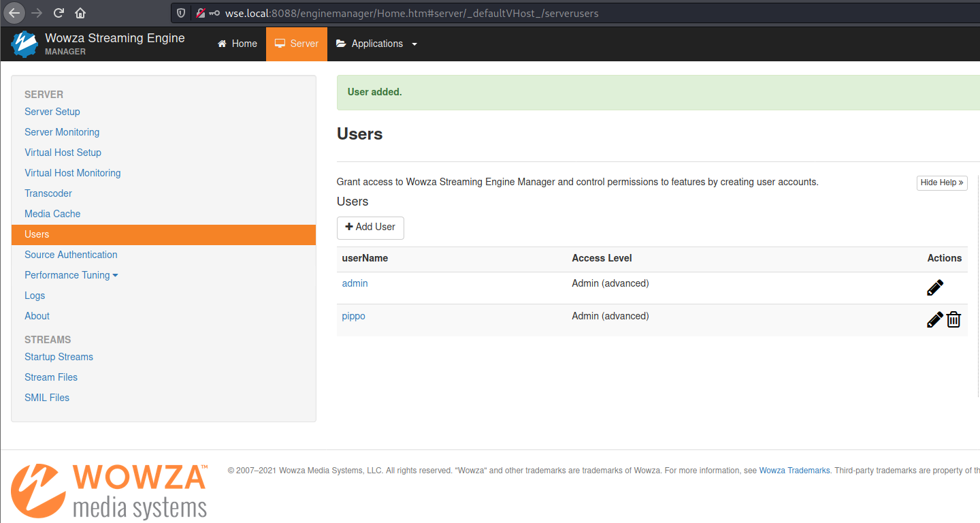Expand the Performance Tuning submenu
Image resolution: width=980 pixels, height=523 pixels.
(x=71, y=275)
